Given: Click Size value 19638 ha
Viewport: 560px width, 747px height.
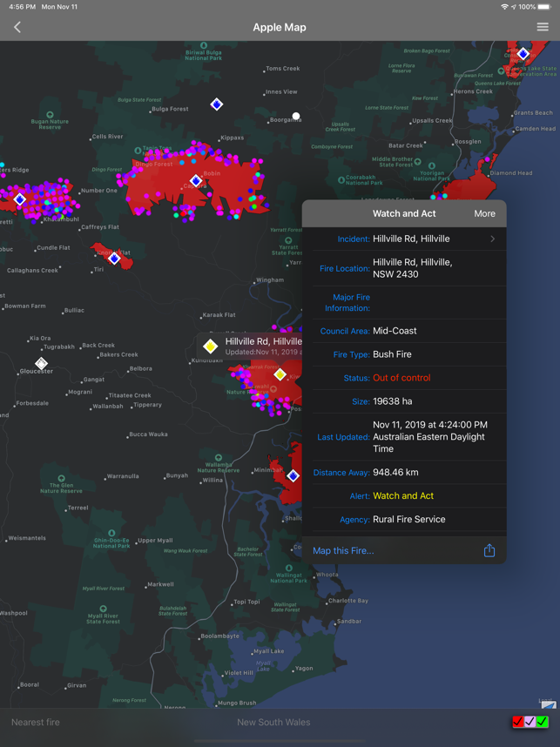Looking at the screenshot, I should pos(393,401).
